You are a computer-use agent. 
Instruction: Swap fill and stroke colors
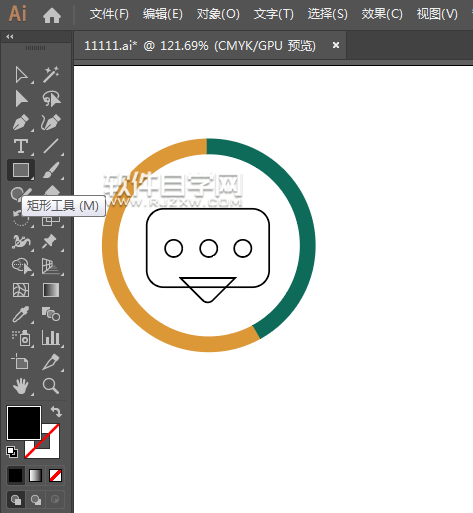(56, 412)
